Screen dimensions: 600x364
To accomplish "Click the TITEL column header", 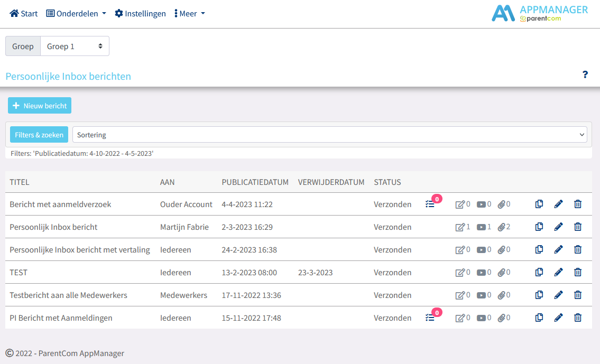I will click(x=20, y=182).
